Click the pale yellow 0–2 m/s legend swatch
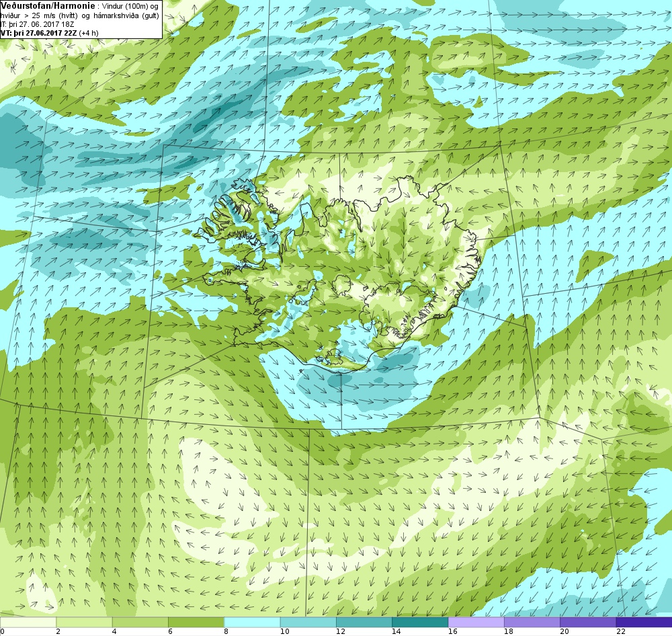The image size is (672, 636). pos(28,622)
